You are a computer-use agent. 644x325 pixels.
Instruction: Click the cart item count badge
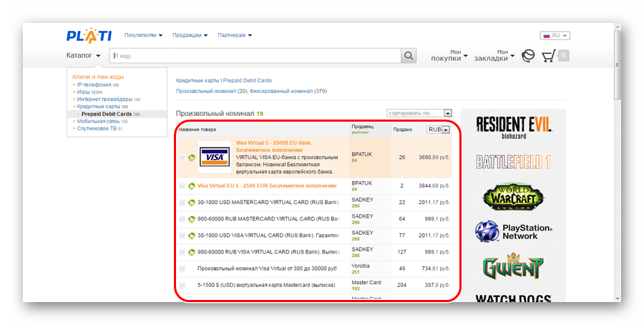point(564,55)
